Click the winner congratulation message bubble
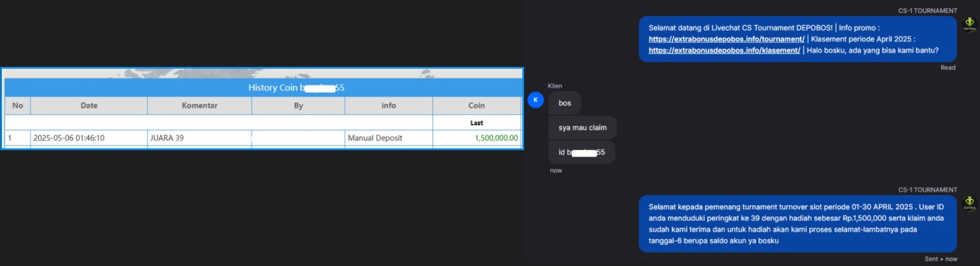 point(798,223)
